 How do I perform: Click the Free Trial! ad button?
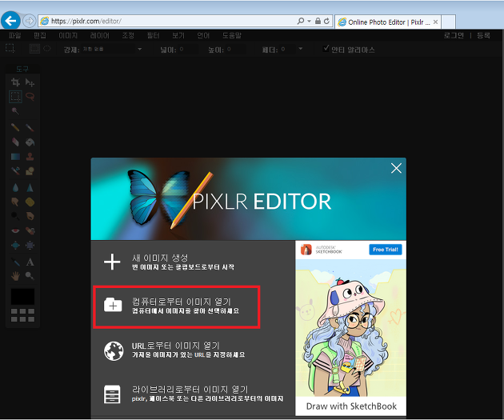385,250
